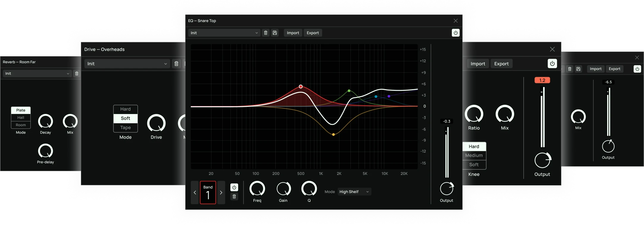Click Import button in EQ window
Viewport: 644px width, 225px height.
point(293,33)
